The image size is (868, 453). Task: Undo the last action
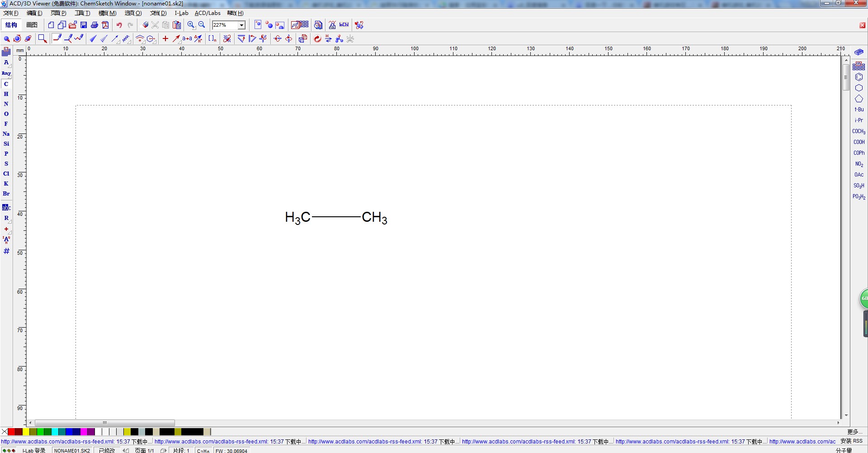point(119,25)
